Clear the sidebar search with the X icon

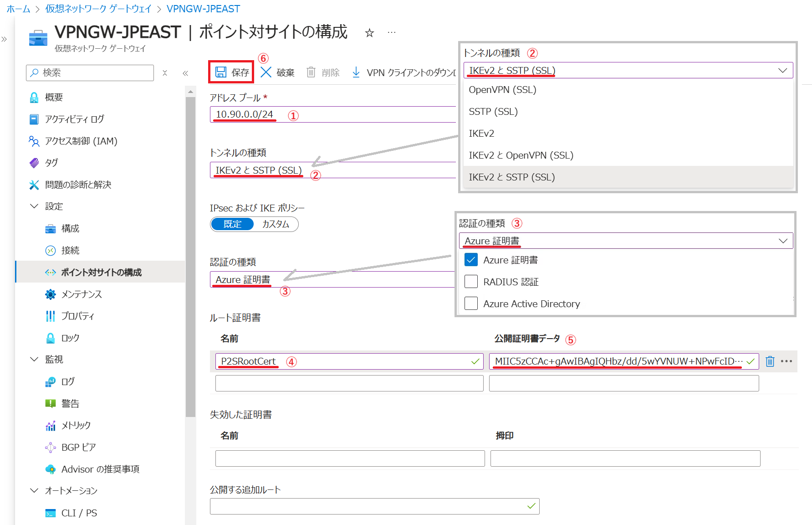[165, 73]
